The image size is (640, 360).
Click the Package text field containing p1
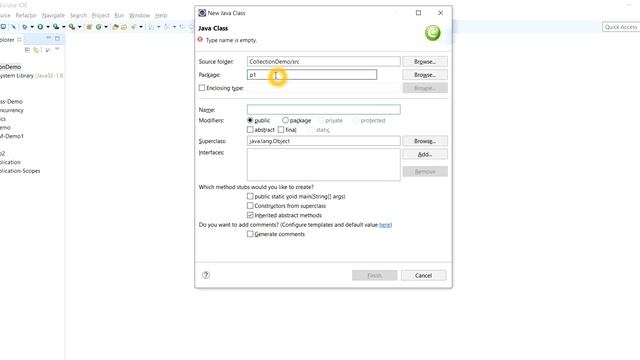coord(312,75)
